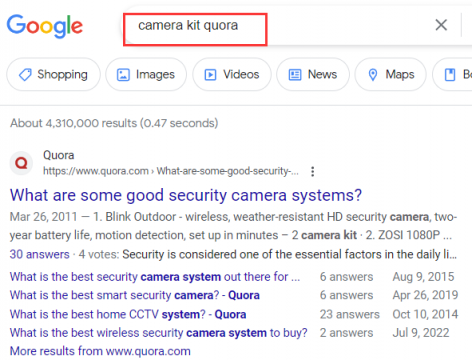Switch to the News filter tab
The height and width of the screenshot is (360, 472).
coord(313,74)
